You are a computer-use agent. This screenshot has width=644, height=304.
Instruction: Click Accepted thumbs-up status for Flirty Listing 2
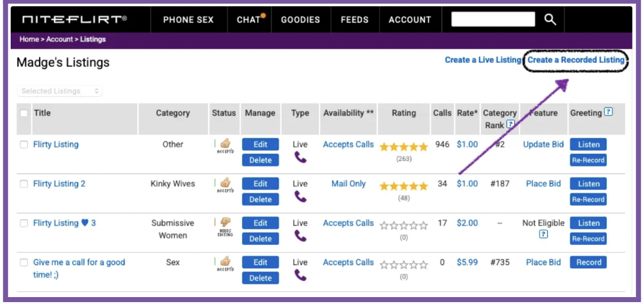click(225, 185)
